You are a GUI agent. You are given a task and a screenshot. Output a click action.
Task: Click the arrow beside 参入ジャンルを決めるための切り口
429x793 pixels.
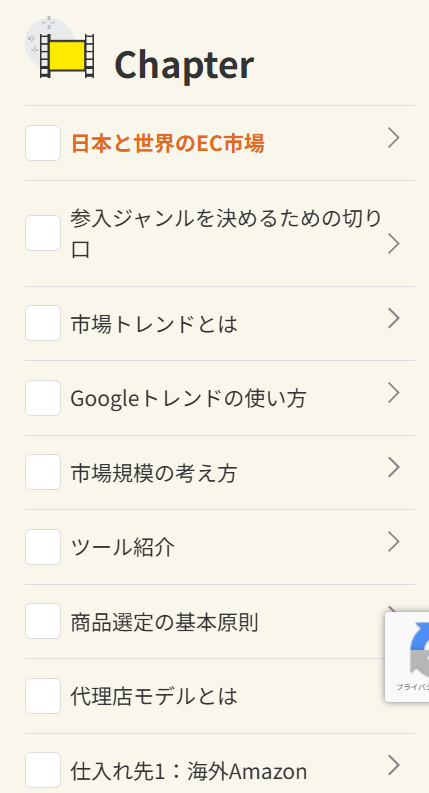click(x=394, y=244)
